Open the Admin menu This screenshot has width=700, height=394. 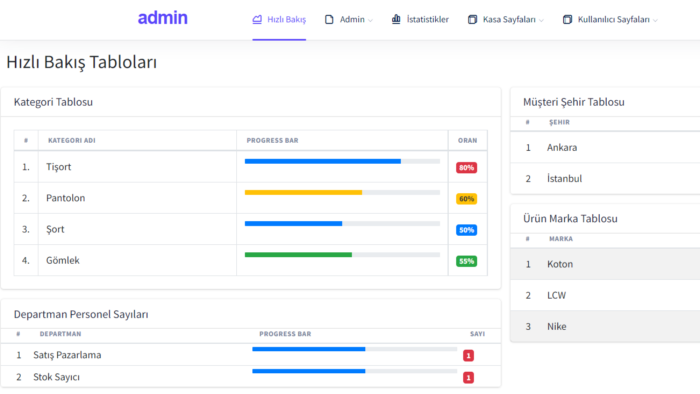point(349,20)
